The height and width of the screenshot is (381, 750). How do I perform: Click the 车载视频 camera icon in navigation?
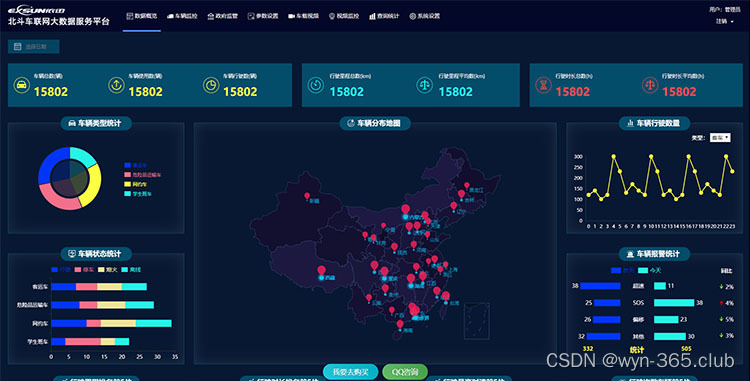[x=291, y=16]
